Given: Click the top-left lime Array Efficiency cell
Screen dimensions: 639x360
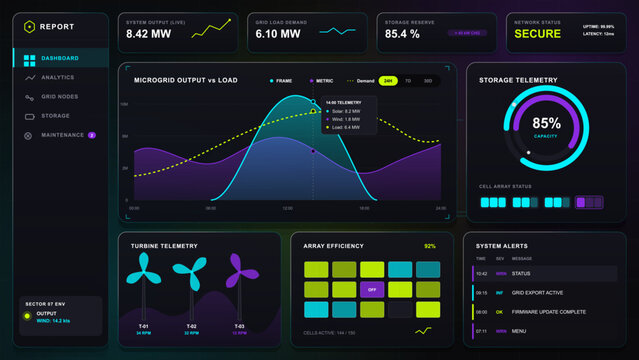Looking at the screenshot, I should coord(316,269).
